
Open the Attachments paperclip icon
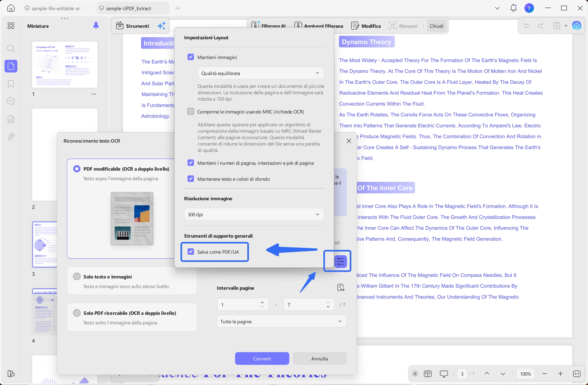(11, 137)
